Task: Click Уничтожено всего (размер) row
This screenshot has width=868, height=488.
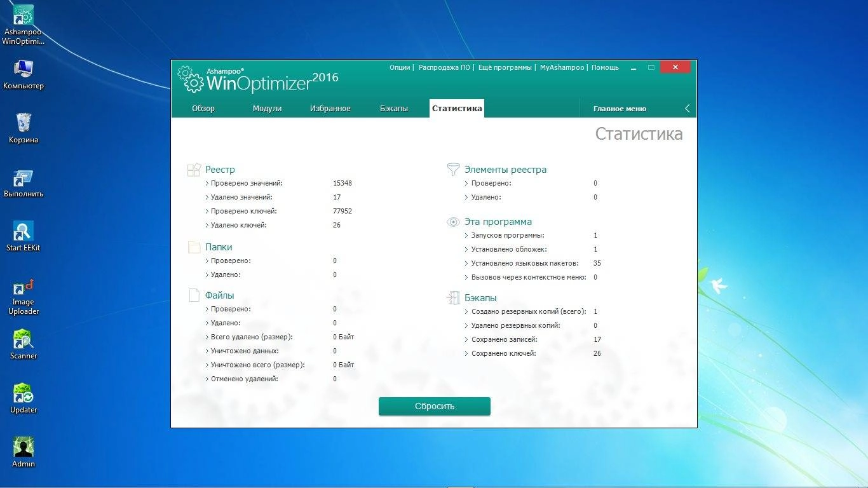Action: click(280, 365)
